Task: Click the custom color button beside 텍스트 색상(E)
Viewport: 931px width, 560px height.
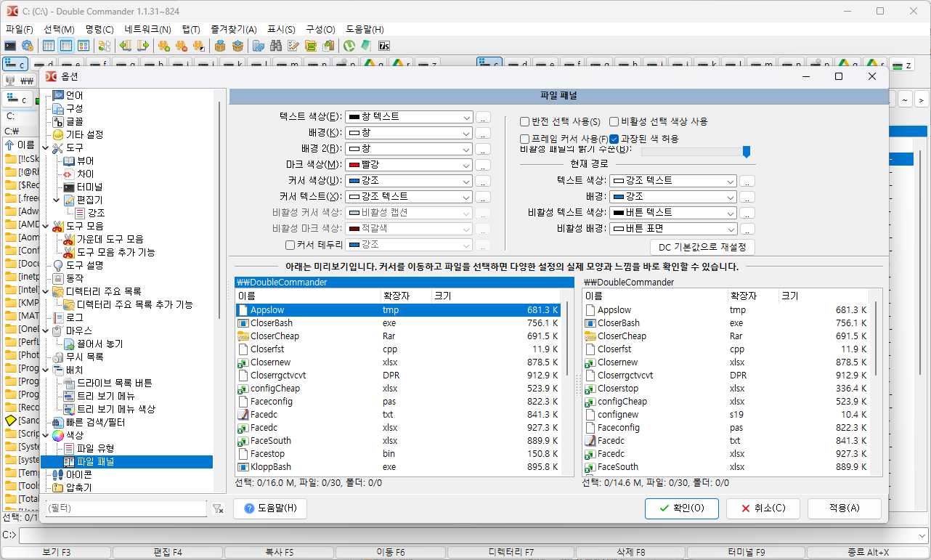Action: click(484, 117)
